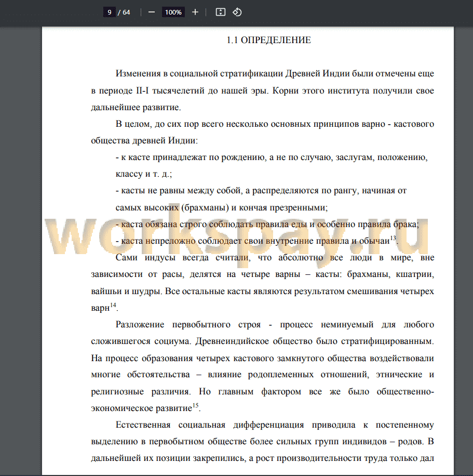Click the text "общества древней Индии:"
The width and height of the screenshot is (473, 476).
click(144, 140)
